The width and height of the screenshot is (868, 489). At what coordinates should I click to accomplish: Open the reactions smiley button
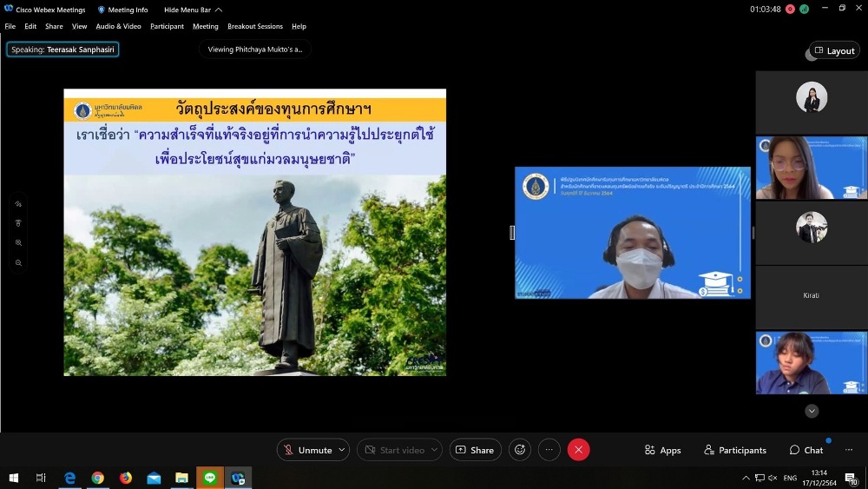(520, 450)
